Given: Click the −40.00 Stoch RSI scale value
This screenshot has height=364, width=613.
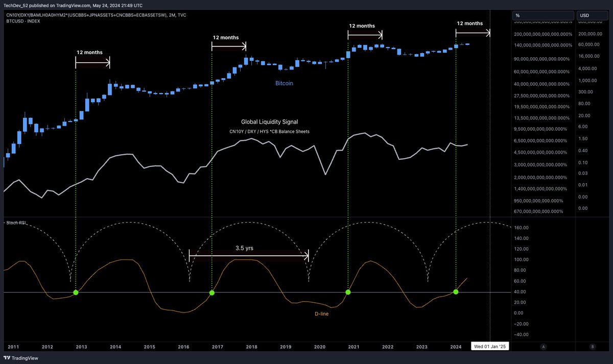Looking at the screenshot, I should 521,334.
